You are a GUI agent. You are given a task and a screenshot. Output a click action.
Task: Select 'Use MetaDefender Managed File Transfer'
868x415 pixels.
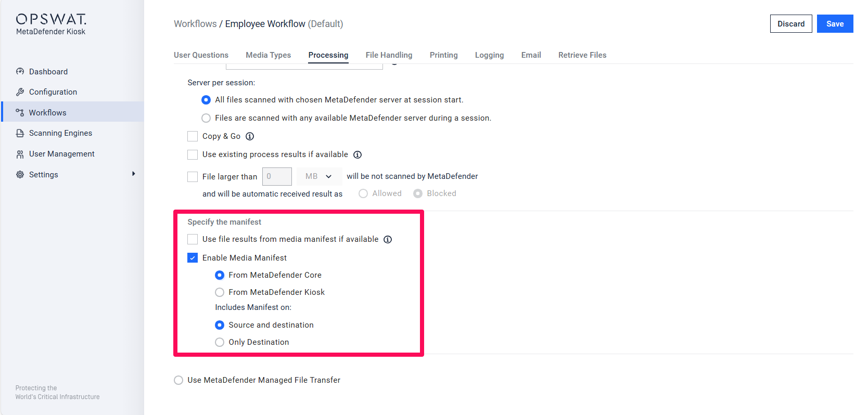[178, 380]
